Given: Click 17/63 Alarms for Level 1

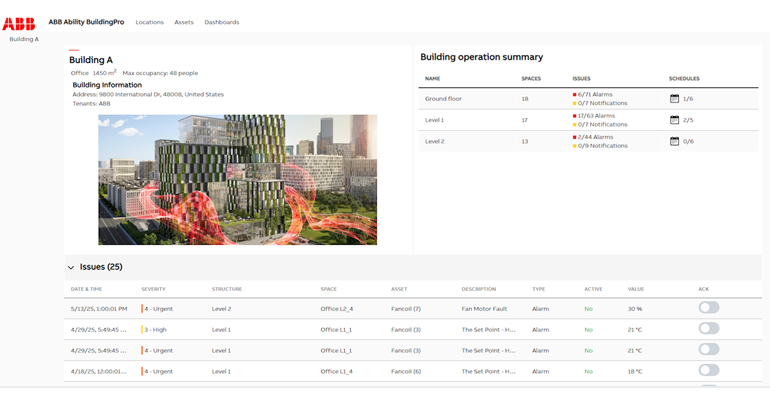Looking at the screenshot, I should pyautogui.click(x=596, y=116).
